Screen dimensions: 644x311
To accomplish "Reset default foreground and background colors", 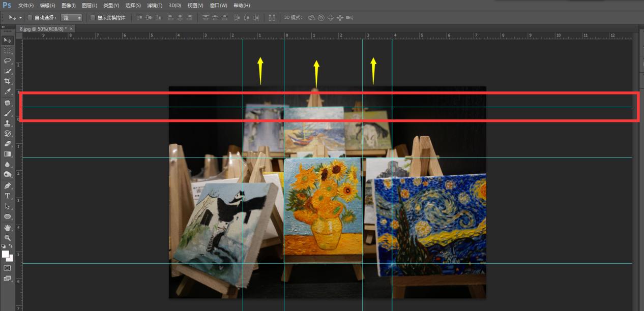I will 4,246.
